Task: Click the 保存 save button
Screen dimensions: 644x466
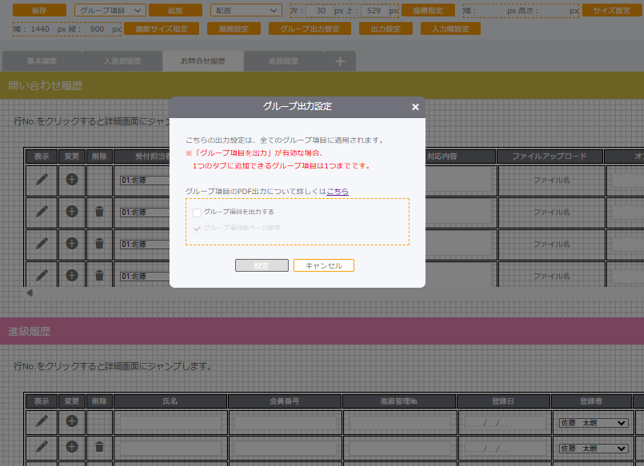Action: tap(39, 10)
